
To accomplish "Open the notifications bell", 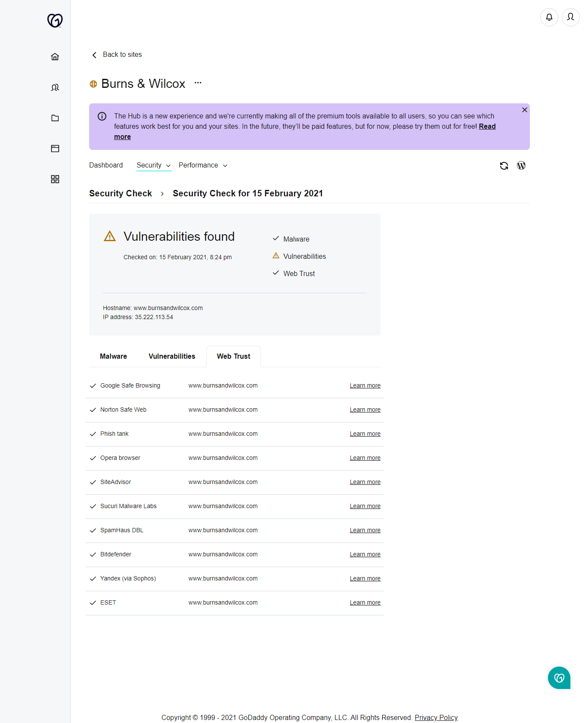I will 549,17.
